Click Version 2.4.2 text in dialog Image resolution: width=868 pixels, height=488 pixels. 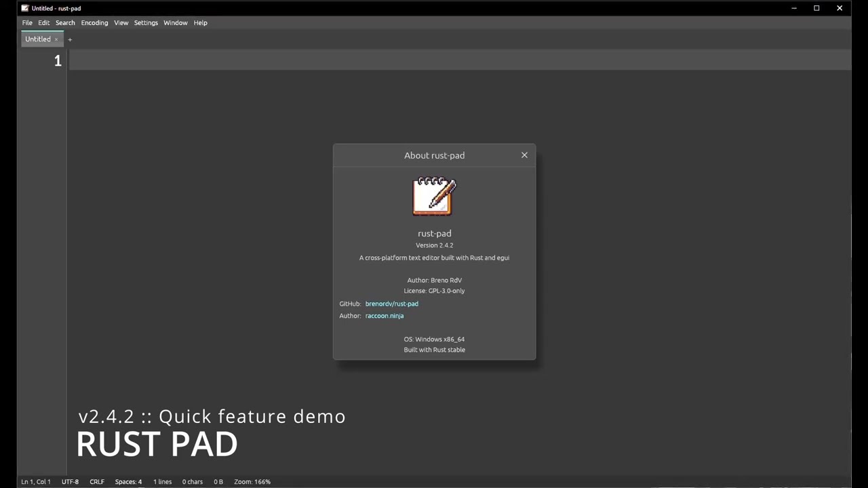(435, 245)
